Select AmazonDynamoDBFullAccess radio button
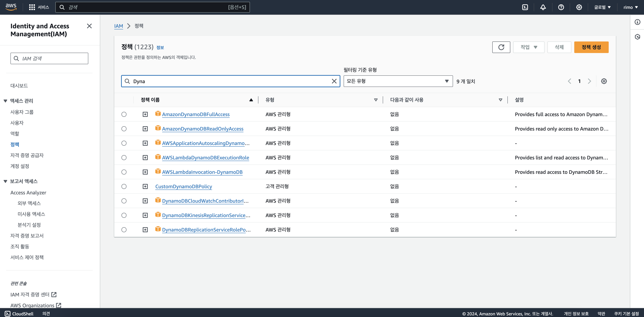 124,114
